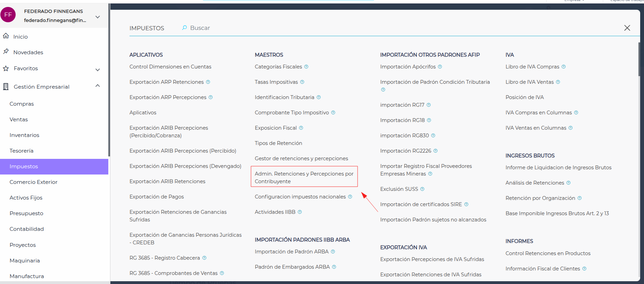Open the Aplicativos link
The width and height of the screenshot is (644, 284).
tap(143, 113)
